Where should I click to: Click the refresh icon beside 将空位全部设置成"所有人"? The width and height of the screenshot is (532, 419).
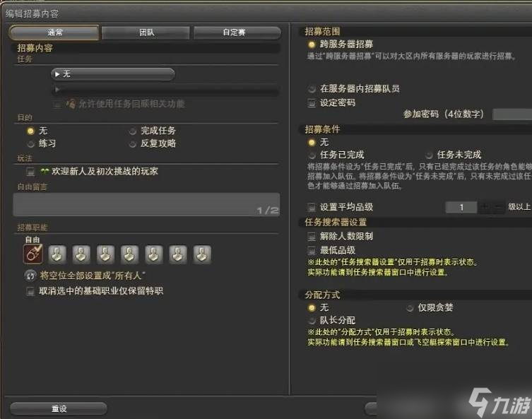(30, 275)
